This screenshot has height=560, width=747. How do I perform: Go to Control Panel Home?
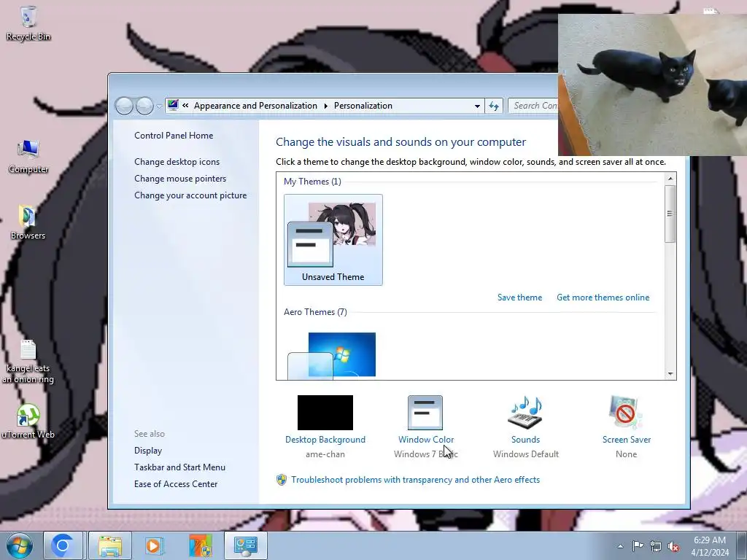[x=174, y=136]
